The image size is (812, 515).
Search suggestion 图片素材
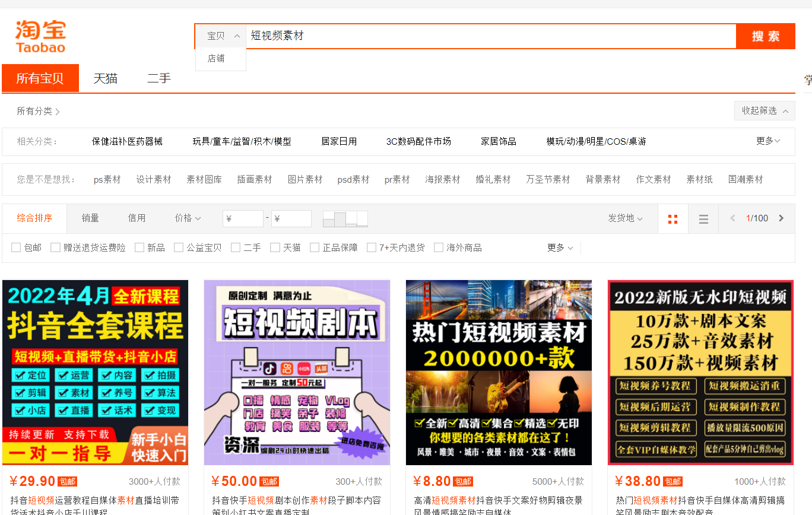(305, 179)
